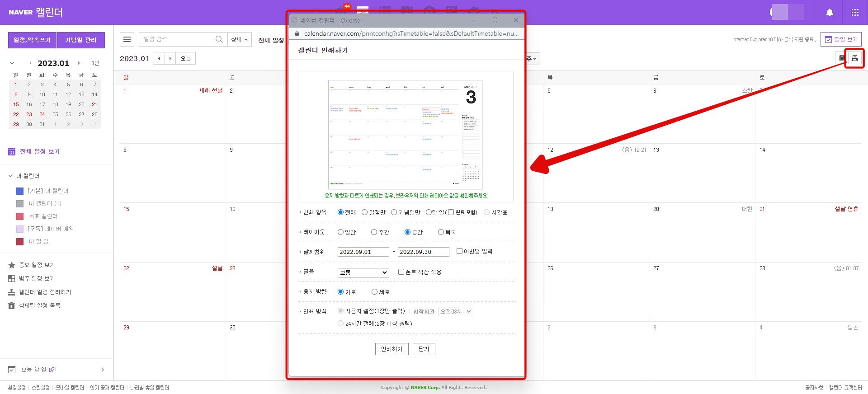Click print preview thumbnail image
This screenshot has height=394, width=868.
(405, 135)
